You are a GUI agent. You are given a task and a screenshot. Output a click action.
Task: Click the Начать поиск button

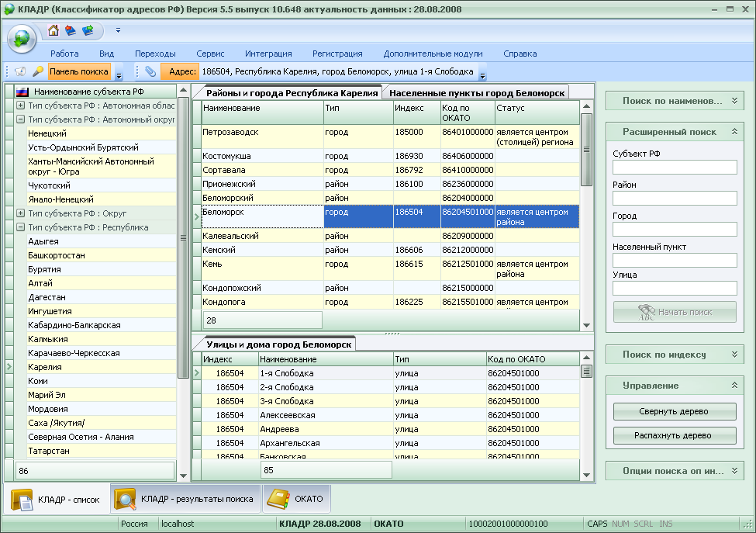675,312
